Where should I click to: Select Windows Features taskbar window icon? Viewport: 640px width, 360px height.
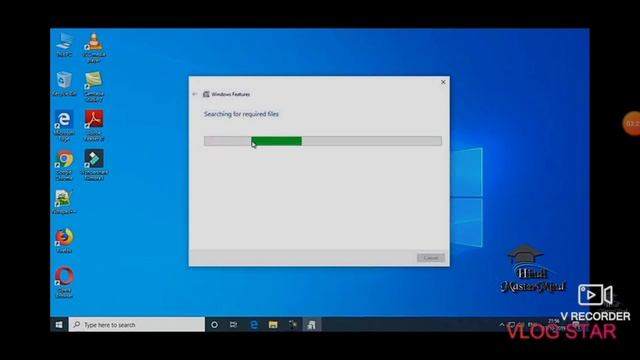coord(311,325)
